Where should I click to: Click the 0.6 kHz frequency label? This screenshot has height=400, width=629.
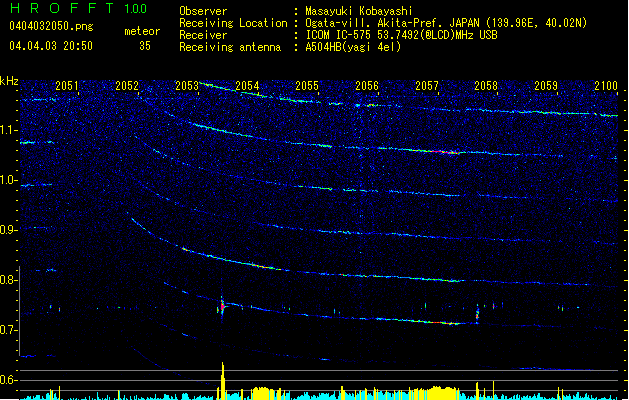tap(9, 380)
